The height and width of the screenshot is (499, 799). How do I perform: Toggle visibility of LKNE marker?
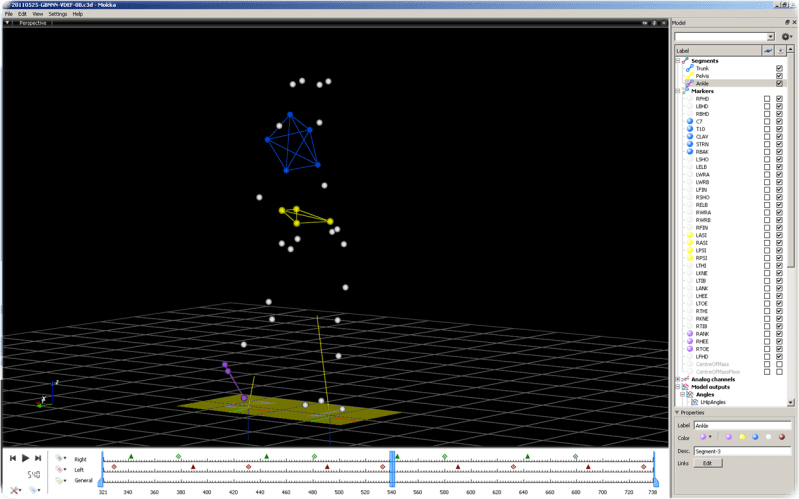pos(779,273)
